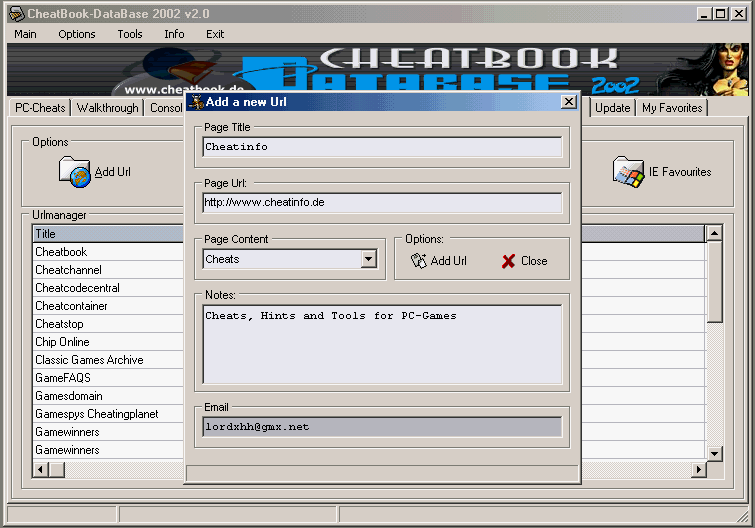Click the dialog title bar app icon
The image size is (755, 528).
coord(196,102)
